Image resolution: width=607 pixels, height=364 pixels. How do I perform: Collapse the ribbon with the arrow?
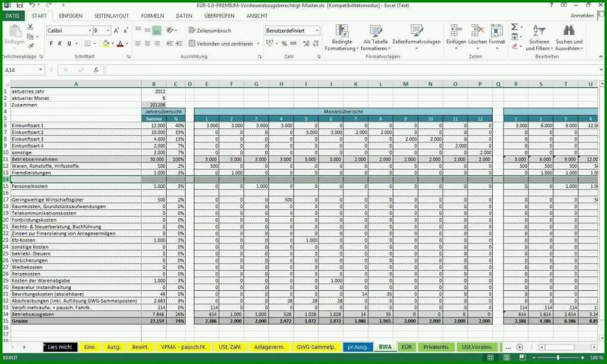pos(600,57)
